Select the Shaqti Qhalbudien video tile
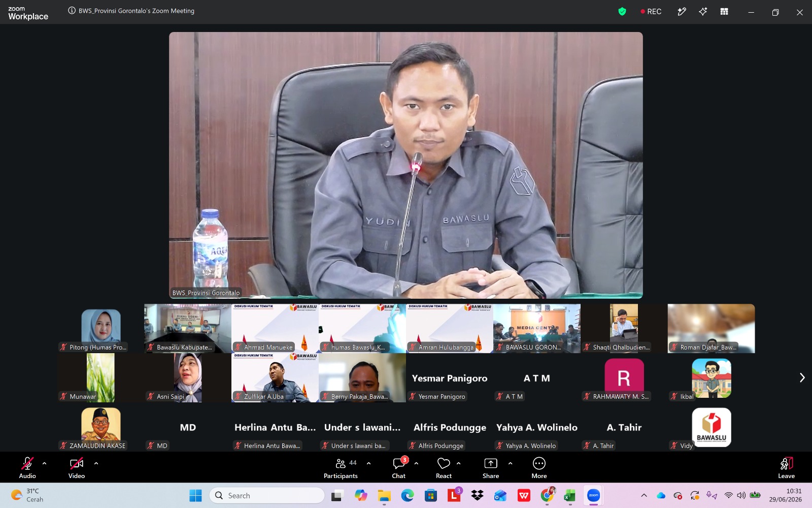 pos(624,328)
